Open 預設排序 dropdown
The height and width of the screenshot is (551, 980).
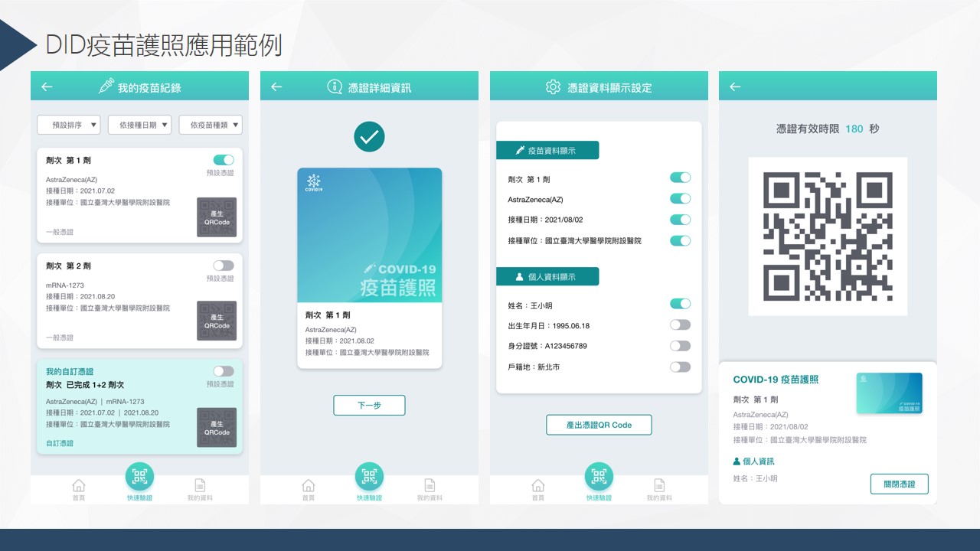click(x=69, y=125)
